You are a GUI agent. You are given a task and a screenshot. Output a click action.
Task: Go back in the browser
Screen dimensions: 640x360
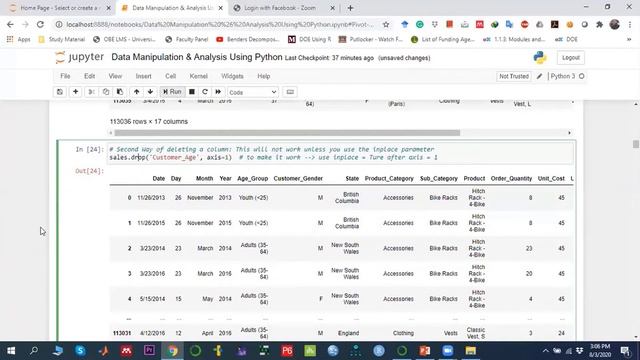(10, 24)
